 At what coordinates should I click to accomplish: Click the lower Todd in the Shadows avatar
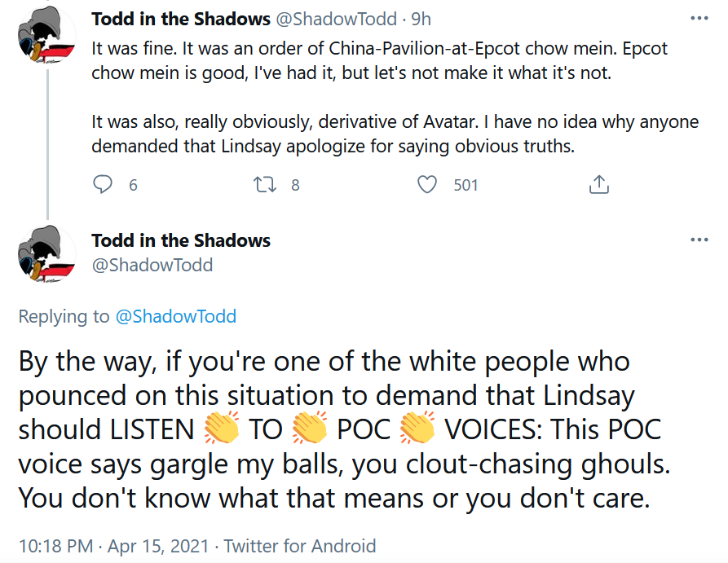46,254
